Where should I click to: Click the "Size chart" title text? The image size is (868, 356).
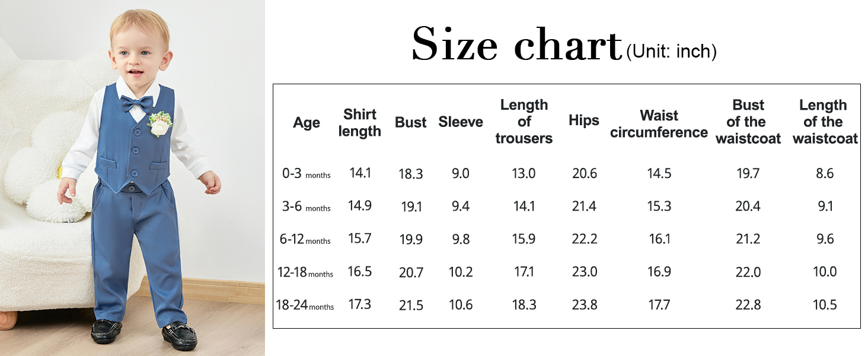(516, 45)
